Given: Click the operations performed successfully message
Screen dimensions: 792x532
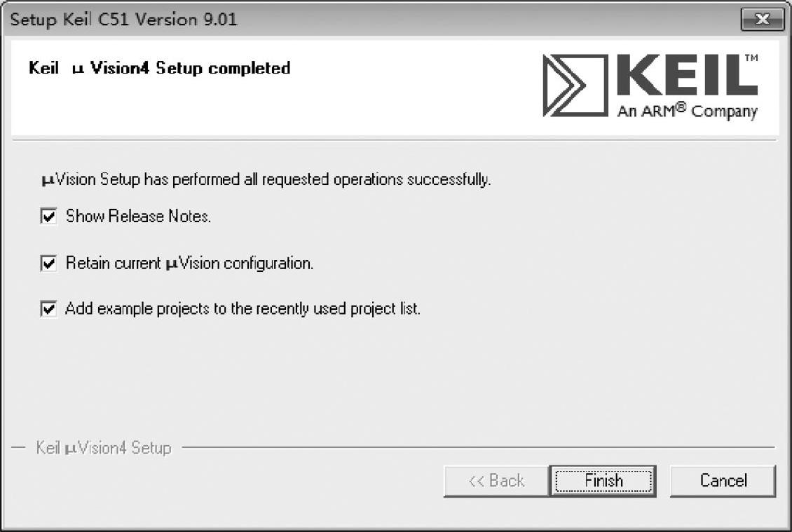Looking at the screenshot, I should (x=266, y=179).
